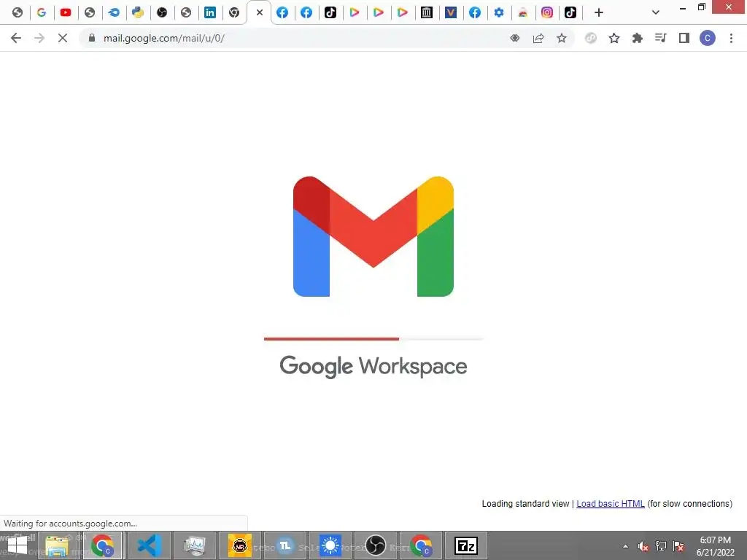Open Extensions puzzle piece menu

[638, 38]
